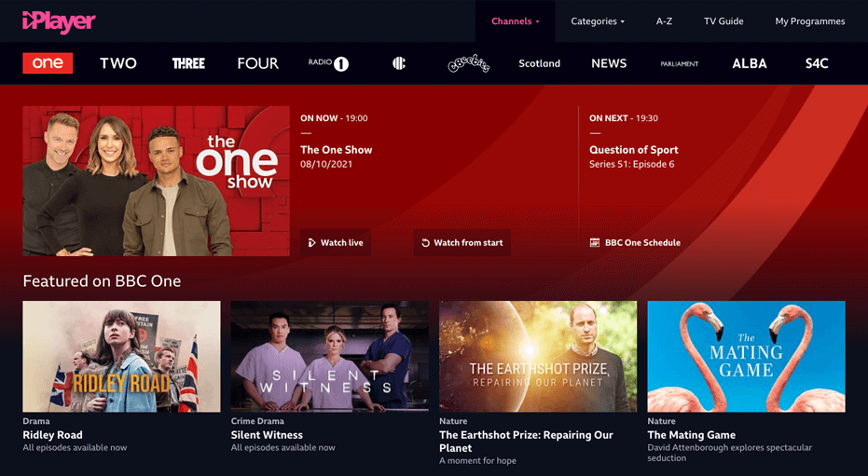868x476 pixels.
Task: Open the A-Z programme listing
Action: (664, 21)
